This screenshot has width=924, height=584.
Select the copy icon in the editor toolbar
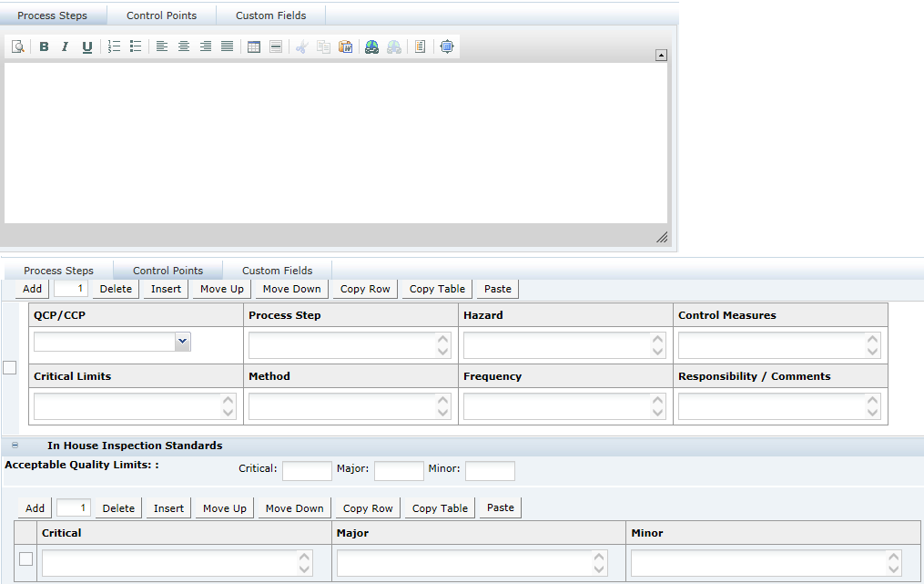(323, 46)
